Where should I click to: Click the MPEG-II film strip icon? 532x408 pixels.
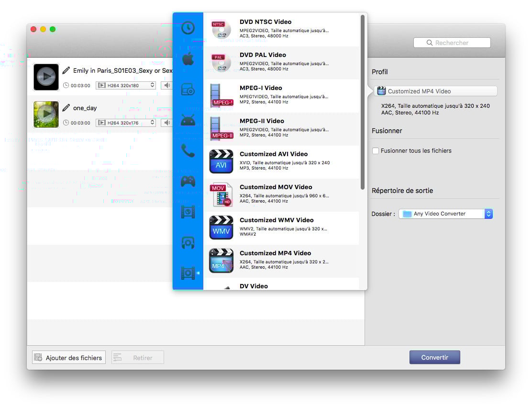click(x=221, y=128)
